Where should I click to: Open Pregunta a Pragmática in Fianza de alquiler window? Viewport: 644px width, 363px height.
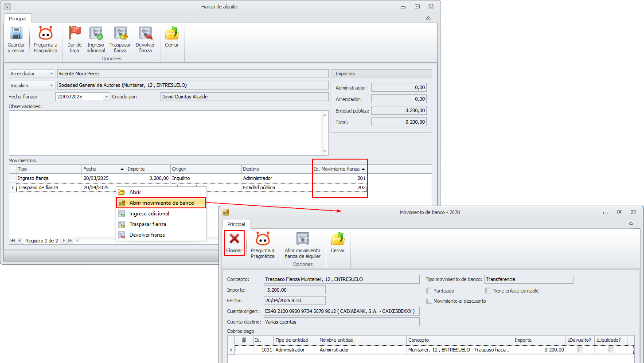(x=46, y=40)
